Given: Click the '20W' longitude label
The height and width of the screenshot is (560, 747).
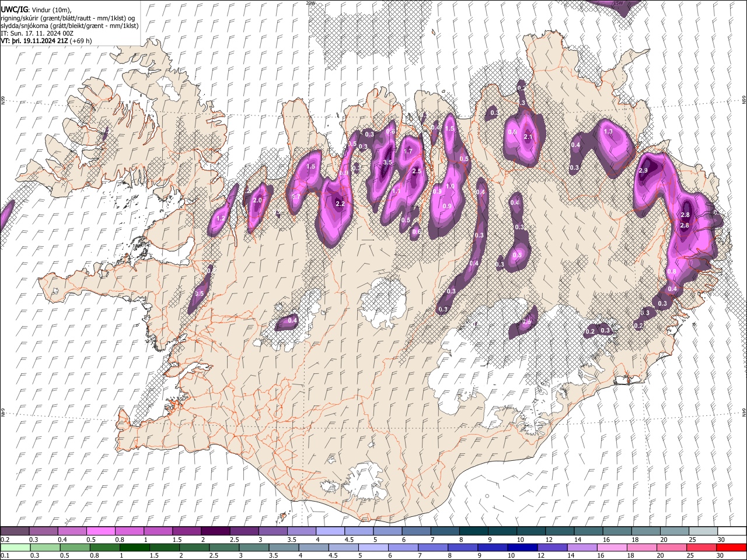Looking at the screenshot, I should 310,3.
